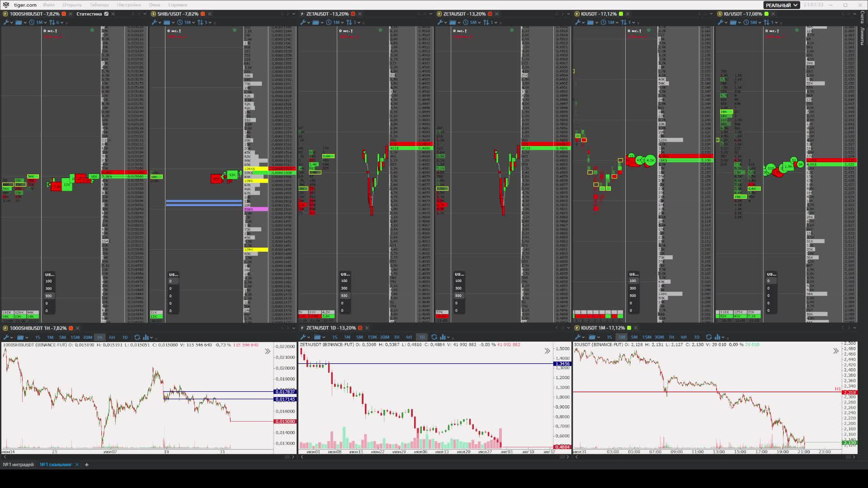Click the plus button to add a new workspace
The image size is (868, 488).
(86, 464)
